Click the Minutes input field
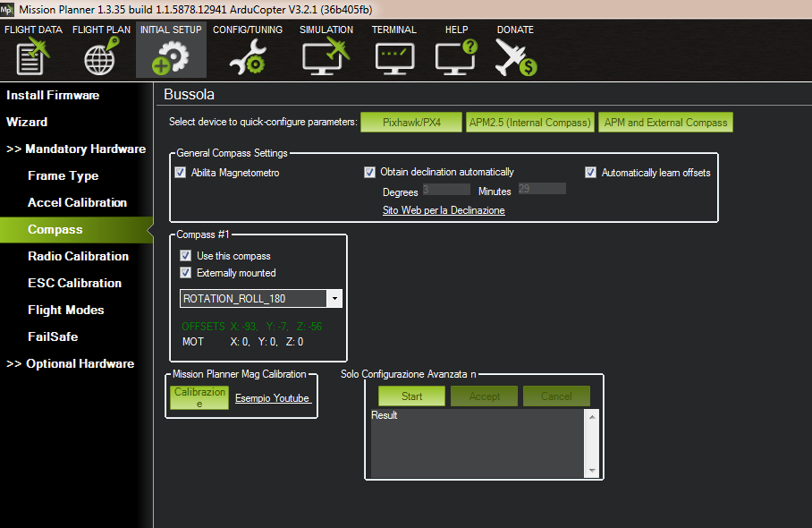Viewport: 812px width, 528px height. coord(542,189)
